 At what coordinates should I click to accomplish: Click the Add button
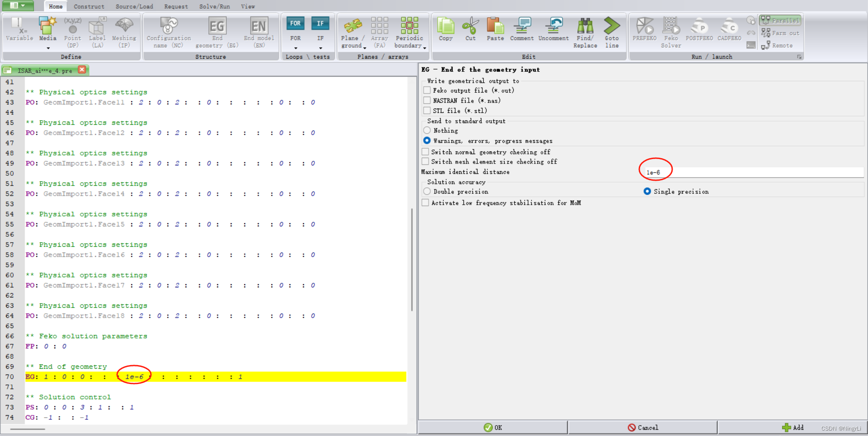793,427
